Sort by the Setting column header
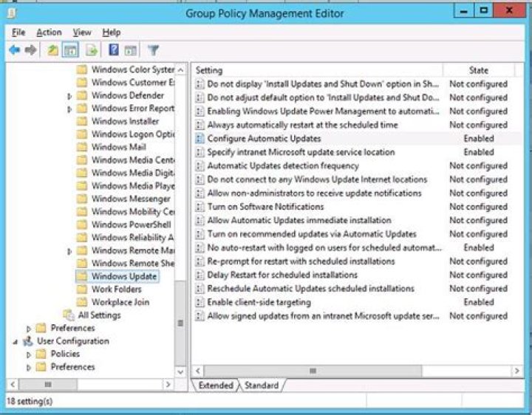532x415 pixels. pyautogui.click(x=317, y=70)
